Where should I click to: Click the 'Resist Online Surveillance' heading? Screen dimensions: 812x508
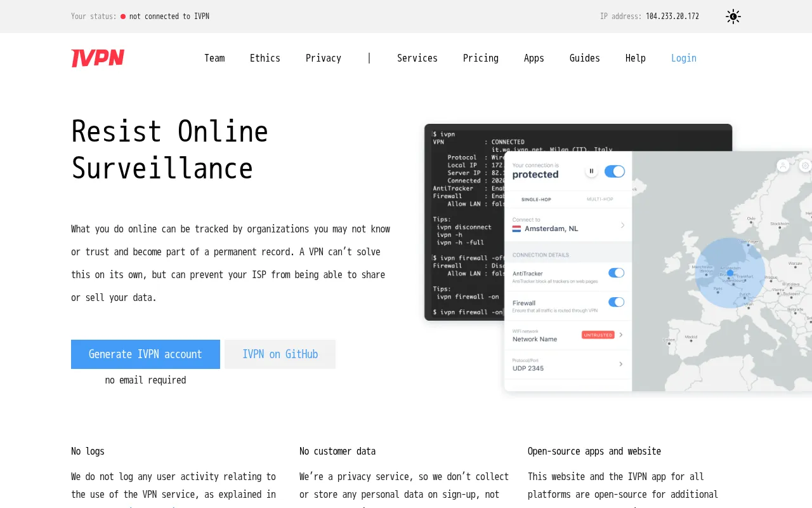(x=170, y=150)
